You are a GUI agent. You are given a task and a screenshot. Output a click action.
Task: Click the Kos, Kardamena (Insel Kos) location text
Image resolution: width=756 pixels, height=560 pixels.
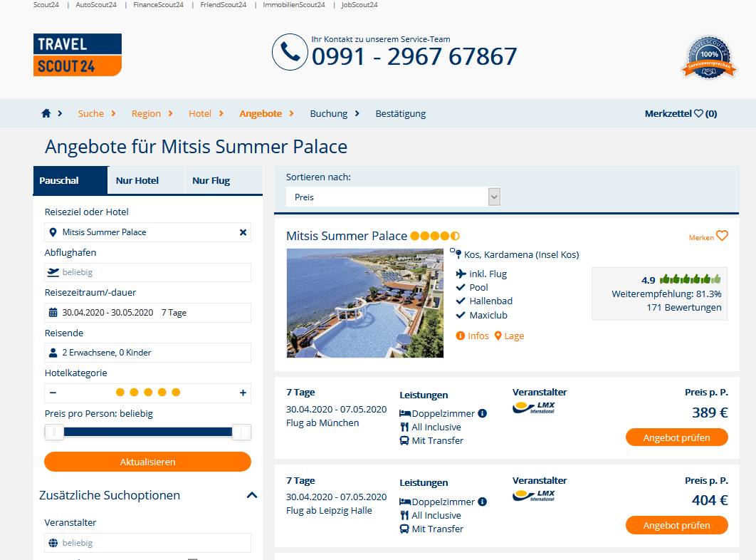point(521,255)
